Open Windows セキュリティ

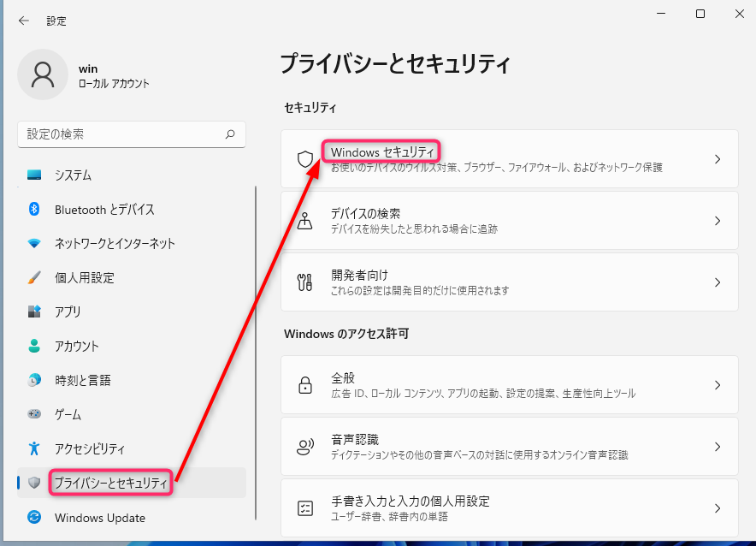click(510, 158)
